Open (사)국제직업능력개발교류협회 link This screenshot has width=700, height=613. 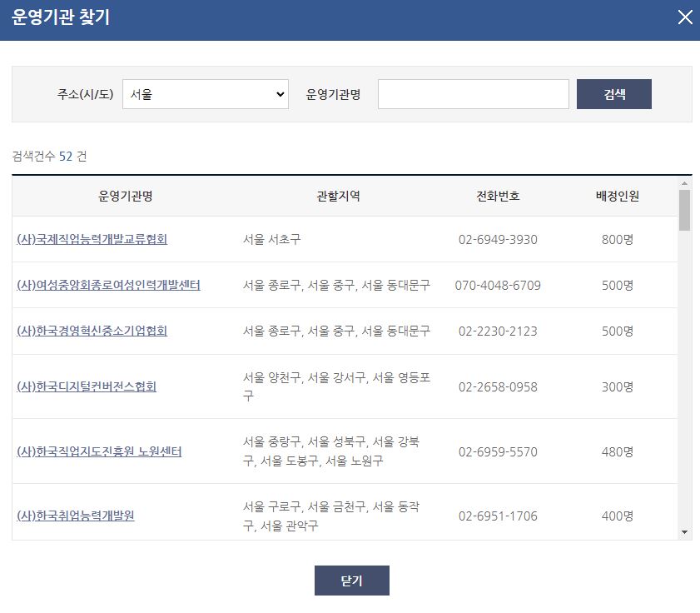coord(92,240)
